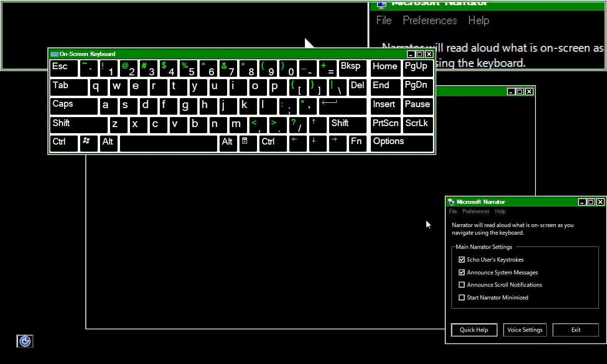607x364 pixels.
Task: Click the End key
Action: click(x=386, y=87)
